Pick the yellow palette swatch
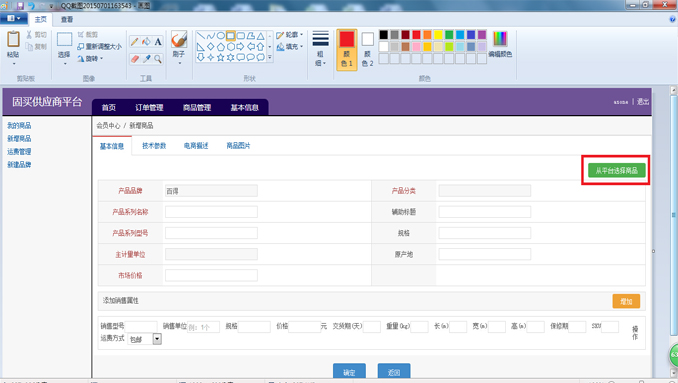 pos(438,35)
